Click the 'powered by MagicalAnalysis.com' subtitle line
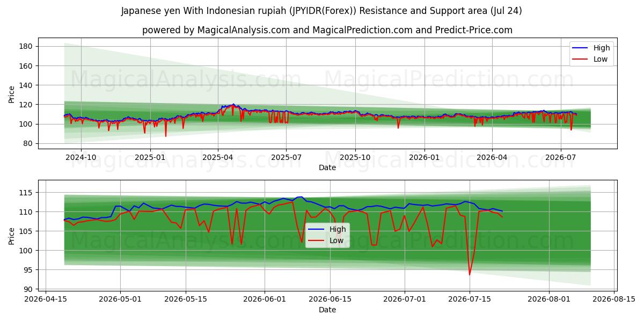The height and width of the screenshot is (322, 644). pos(327,30)
